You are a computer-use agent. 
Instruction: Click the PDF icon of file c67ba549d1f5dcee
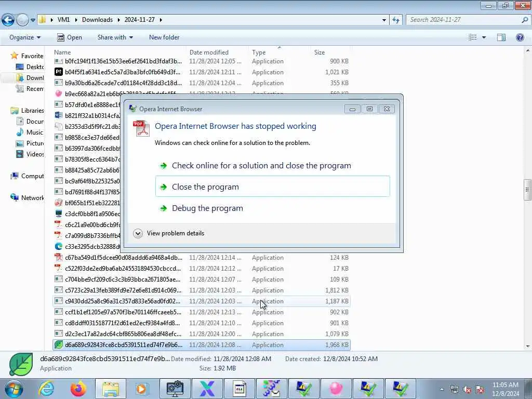(58, 258)
